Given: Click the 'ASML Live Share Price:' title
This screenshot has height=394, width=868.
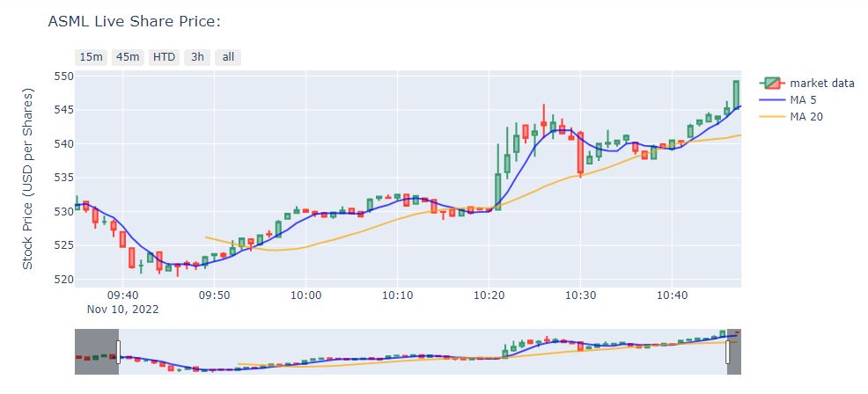Looking at the screenshot, I should point(135,22).
